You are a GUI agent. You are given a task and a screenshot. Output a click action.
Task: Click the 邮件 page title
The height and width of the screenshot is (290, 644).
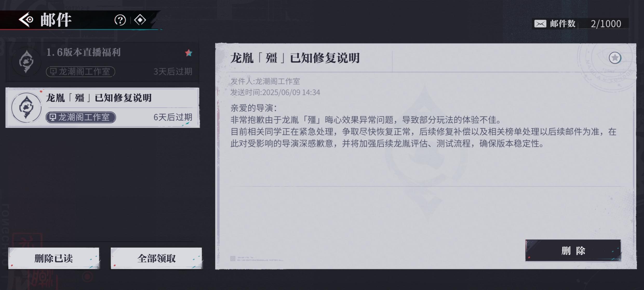pyautogui.click(x=56, y=20)
